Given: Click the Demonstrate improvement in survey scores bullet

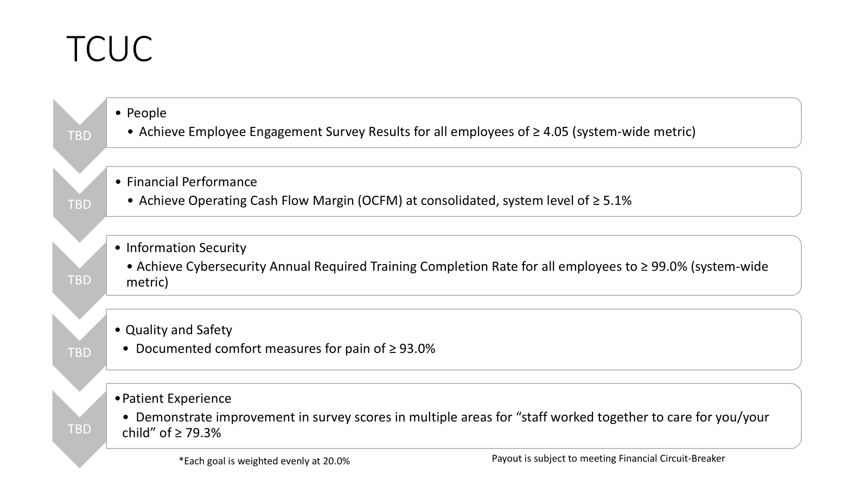Looking at the screenshot, I should point(451,418).
